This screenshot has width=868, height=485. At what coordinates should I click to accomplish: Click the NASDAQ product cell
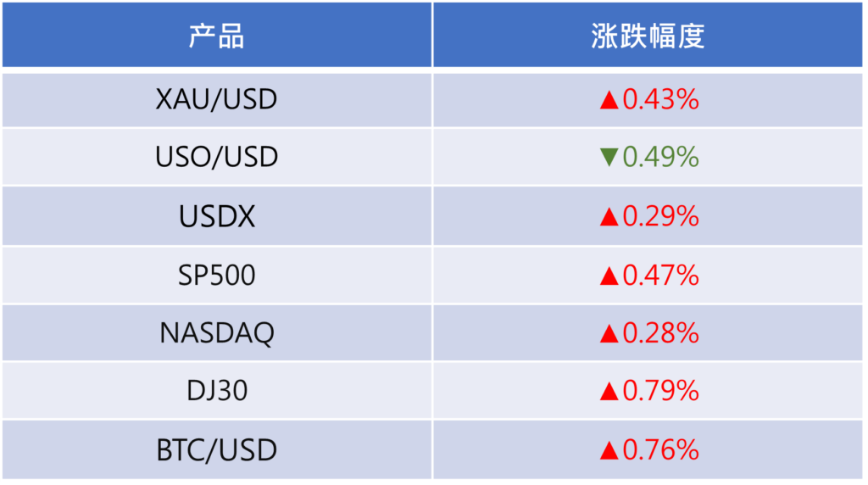click(217, 333)
